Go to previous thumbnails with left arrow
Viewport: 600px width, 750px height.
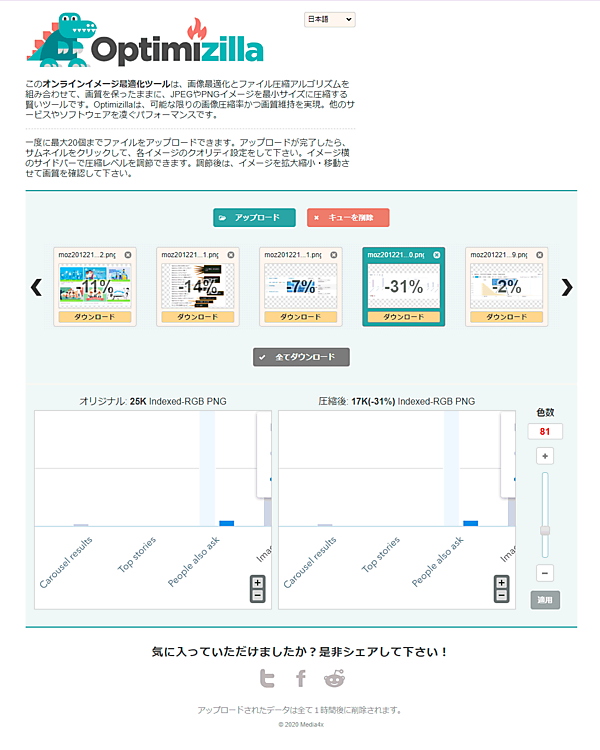[36, 287]
